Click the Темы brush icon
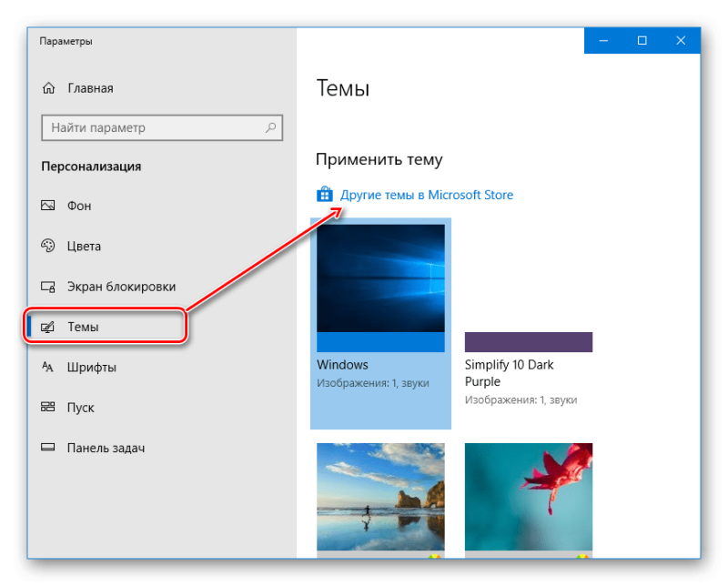Viewport: 728px width, 586px height. click(x=48, y=327)
